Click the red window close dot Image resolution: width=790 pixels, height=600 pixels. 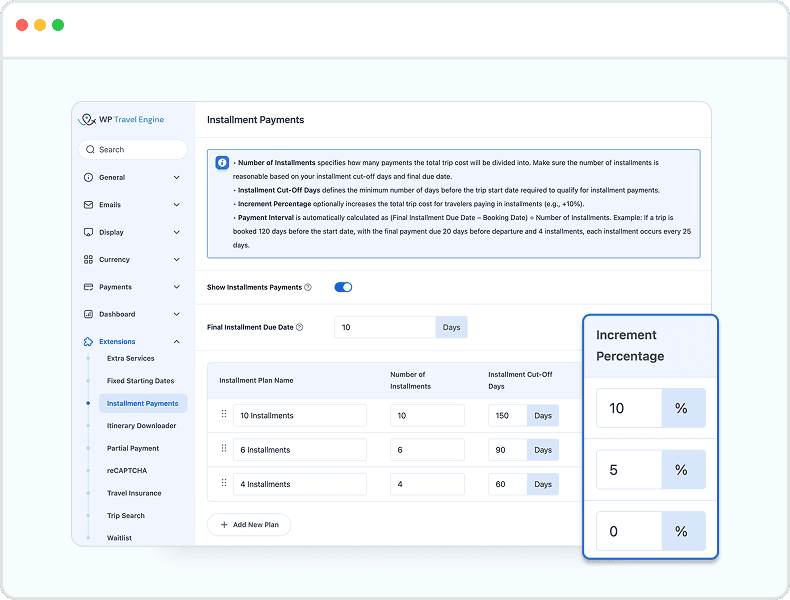(22, 25)
